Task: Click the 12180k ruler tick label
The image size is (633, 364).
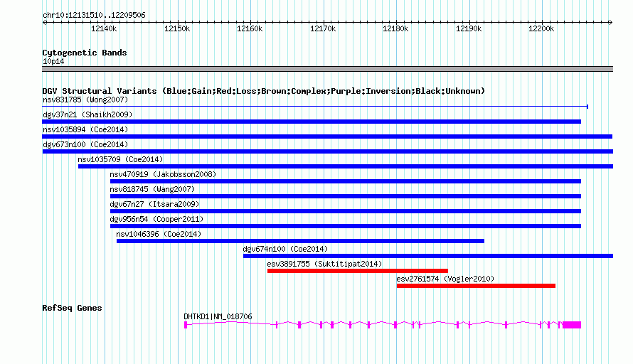Action: [395, 28]
